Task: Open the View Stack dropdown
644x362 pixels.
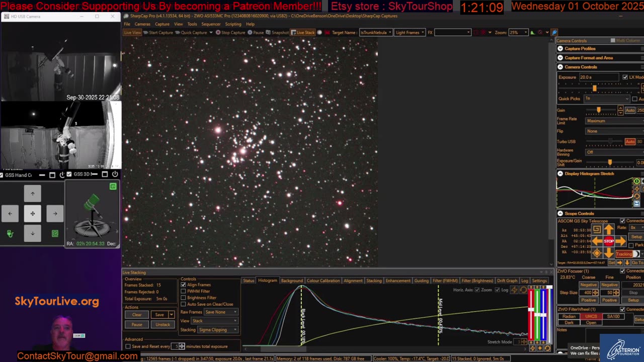Action: tap(214, 321)
